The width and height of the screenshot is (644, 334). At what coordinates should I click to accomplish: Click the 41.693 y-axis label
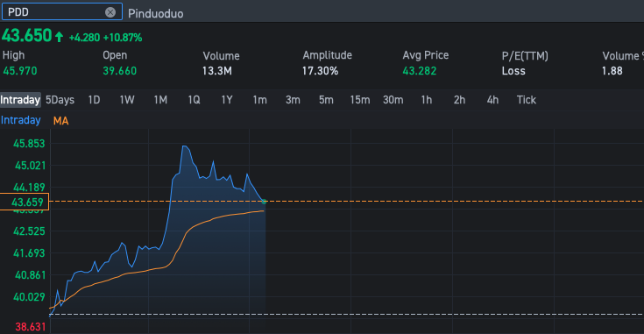click(29, 253)
